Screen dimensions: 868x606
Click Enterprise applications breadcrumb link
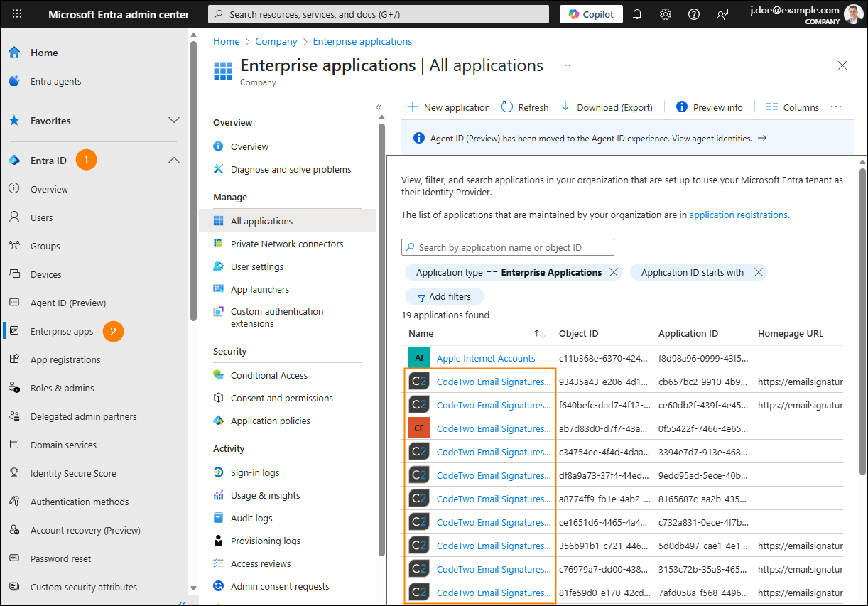click(x=362, y=41)
